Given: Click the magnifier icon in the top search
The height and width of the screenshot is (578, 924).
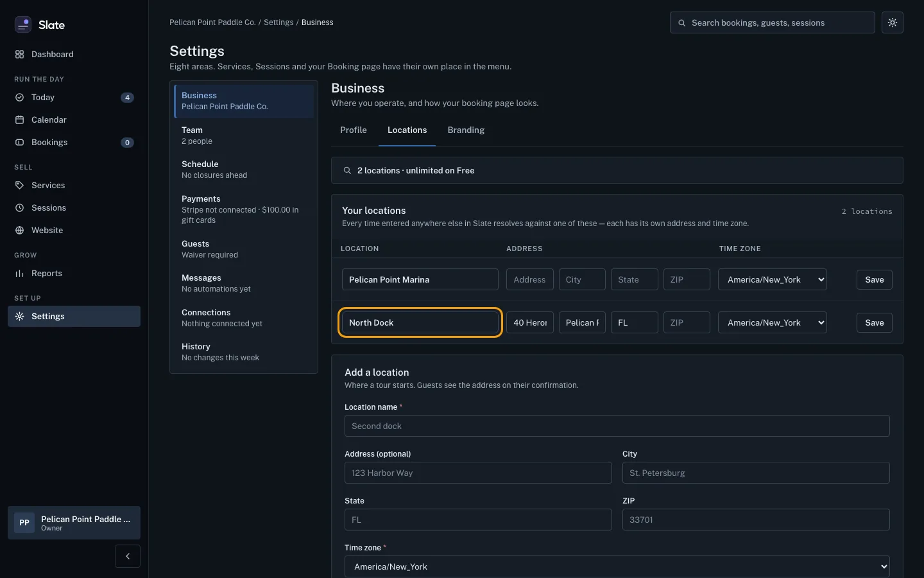Looking at the screenshot, I should [x=682, y=23].
